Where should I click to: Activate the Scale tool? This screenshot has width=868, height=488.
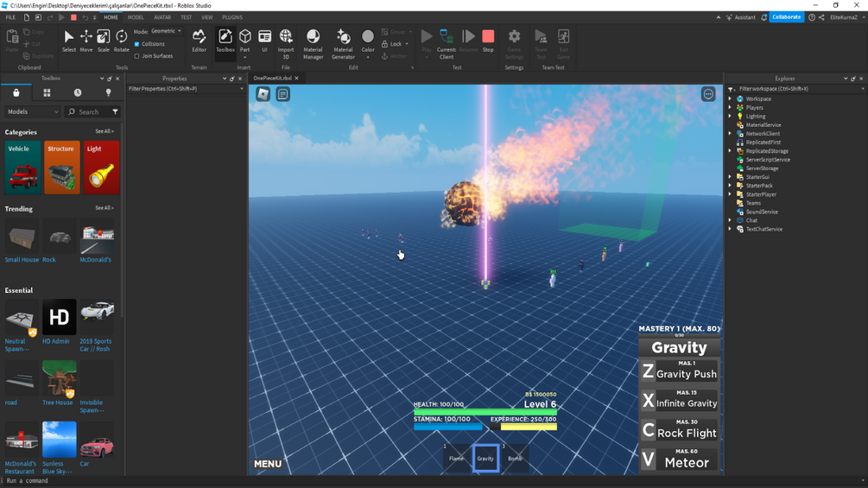(103, 41)
